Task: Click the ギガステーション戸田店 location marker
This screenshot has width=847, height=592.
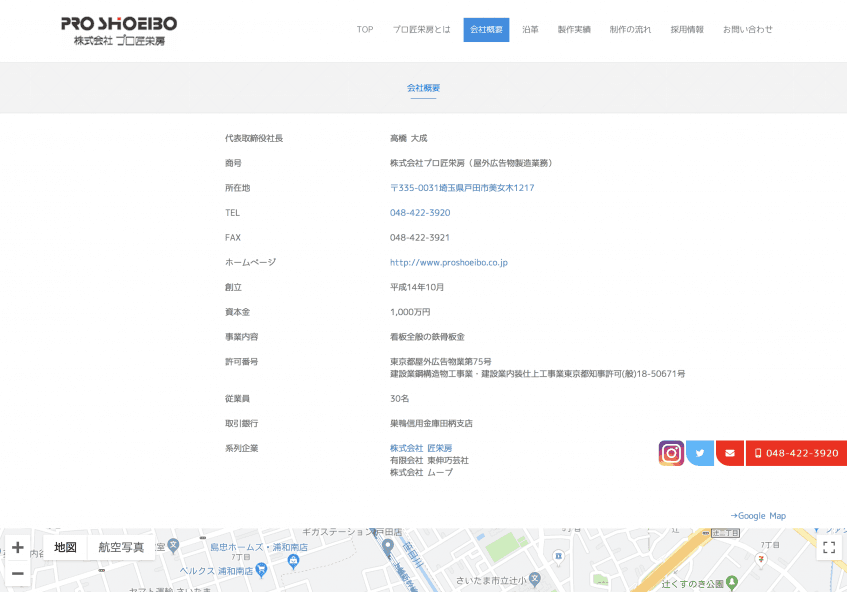Action: (x=387, y=547)
